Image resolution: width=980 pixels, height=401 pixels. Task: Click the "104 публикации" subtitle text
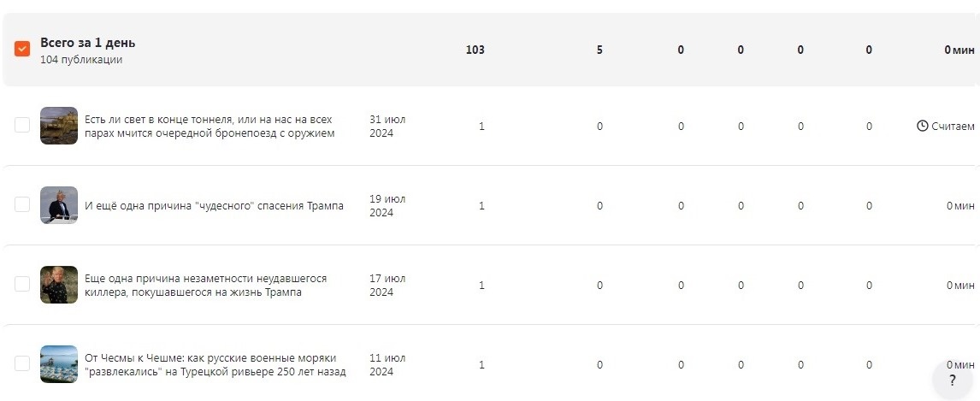click(81, 60)
